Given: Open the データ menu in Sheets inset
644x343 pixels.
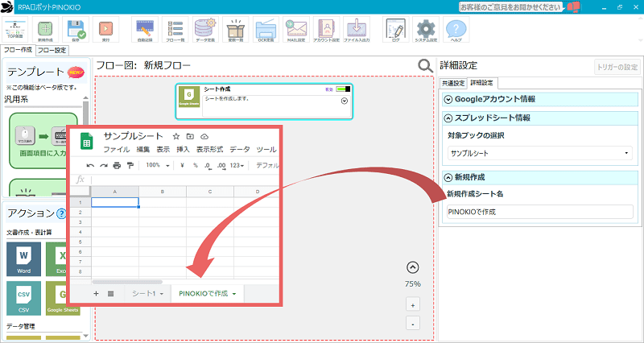Looking at the screenshot, I should 239,150.
